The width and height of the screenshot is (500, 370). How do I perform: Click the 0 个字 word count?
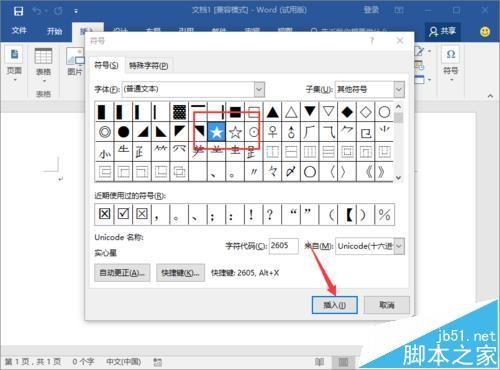point(83,362)
